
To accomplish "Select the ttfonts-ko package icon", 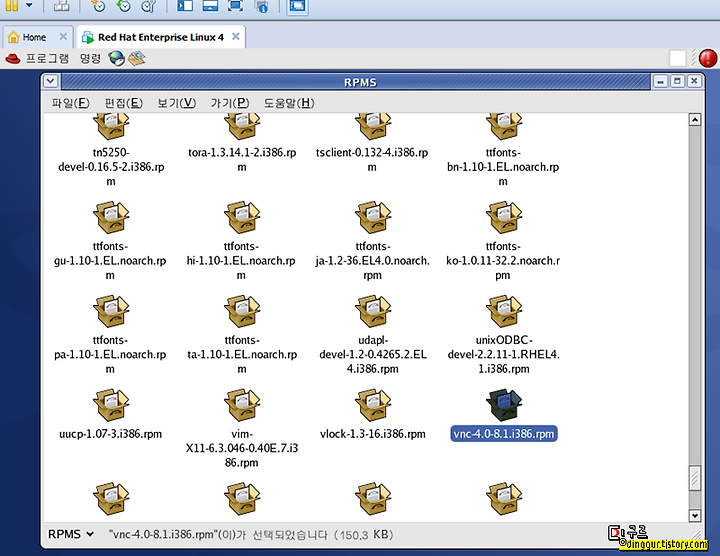I will click(x=504, y=218).
